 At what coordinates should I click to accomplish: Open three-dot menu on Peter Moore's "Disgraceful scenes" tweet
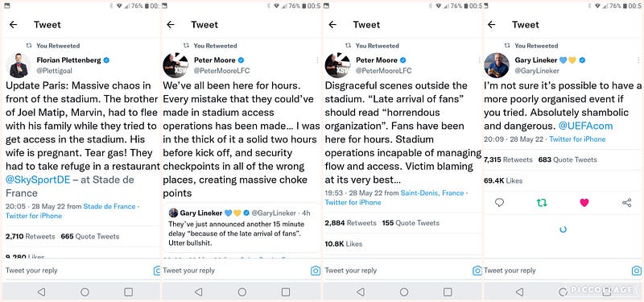click(479, 60)
